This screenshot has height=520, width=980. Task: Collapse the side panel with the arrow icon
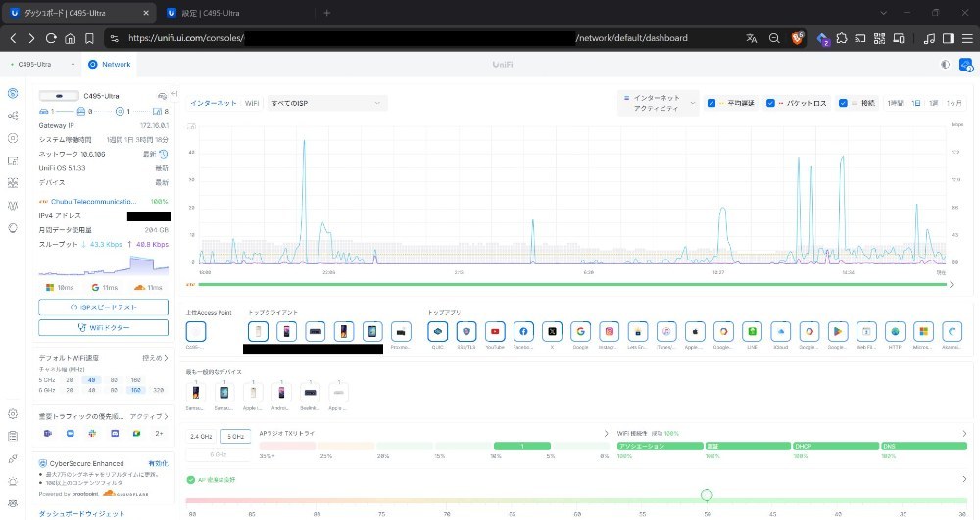click(x=174, y=94)
